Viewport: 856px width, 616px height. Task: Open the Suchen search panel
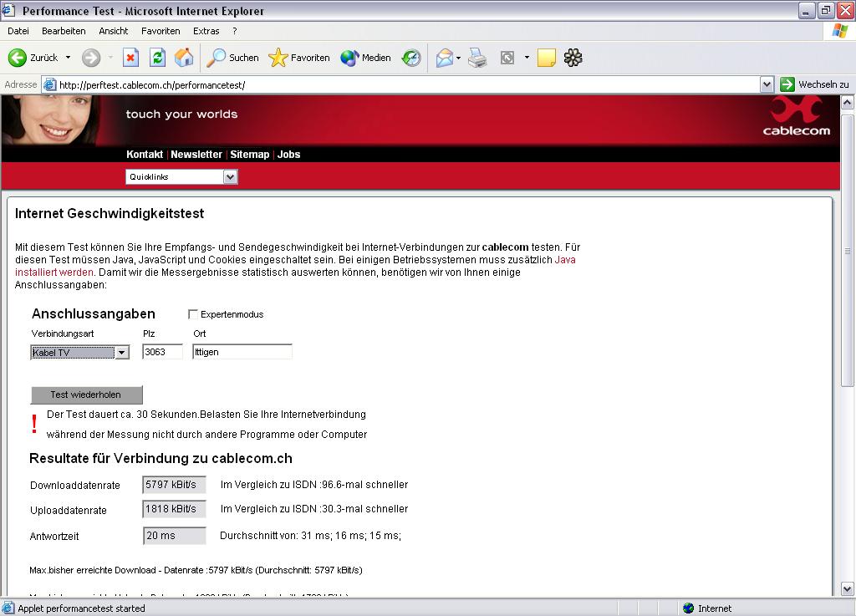(x=233, y=58)
